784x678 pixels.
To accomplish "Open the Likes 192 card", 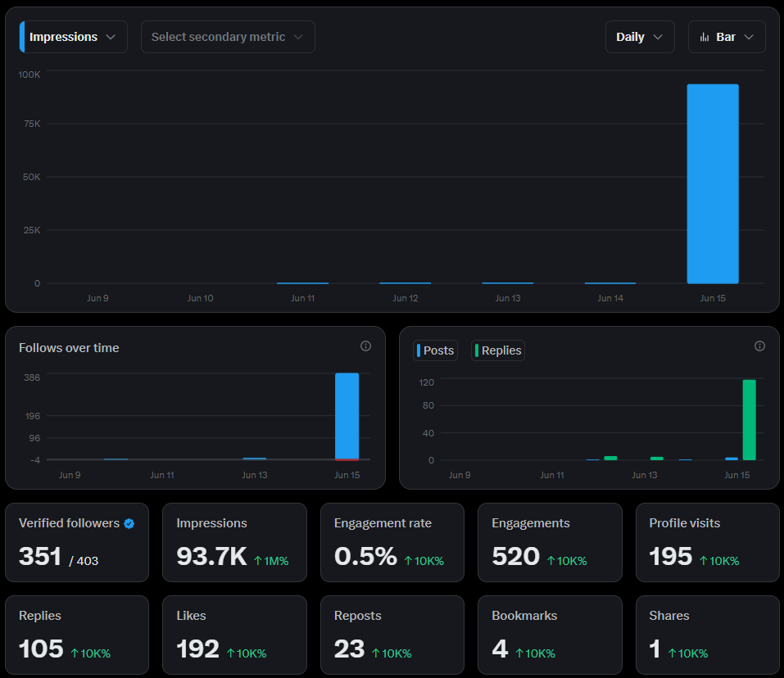I will (x=234, y=635).
